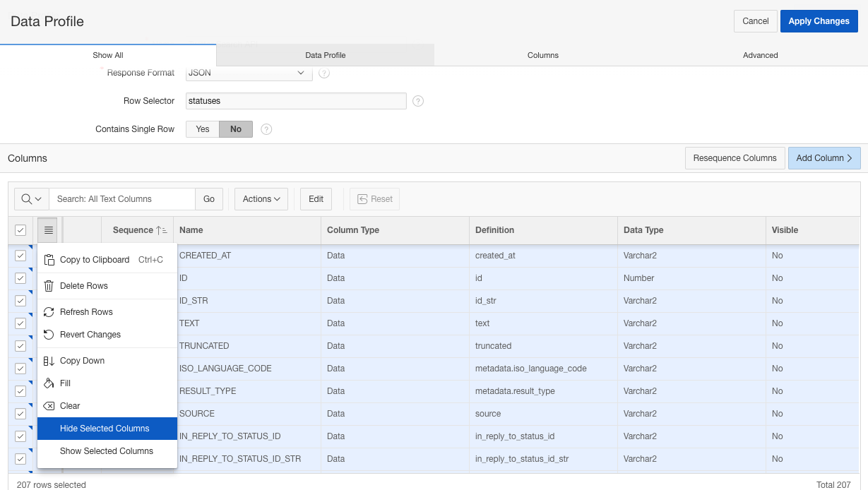The width and height of the screenshot is (868, 490).
Task: Click the Search All Text Columns field
Action: (121, 199)
